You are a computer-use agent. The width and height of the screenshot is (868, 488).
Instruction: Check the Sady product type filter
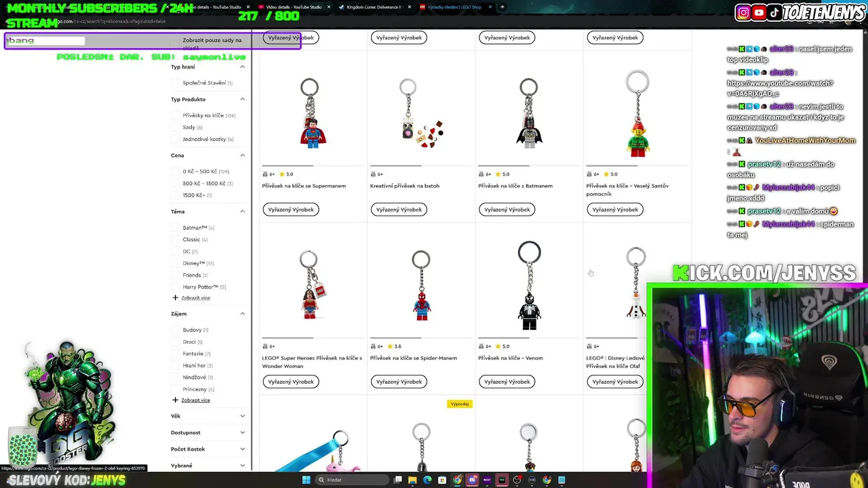tap(176, 127)
